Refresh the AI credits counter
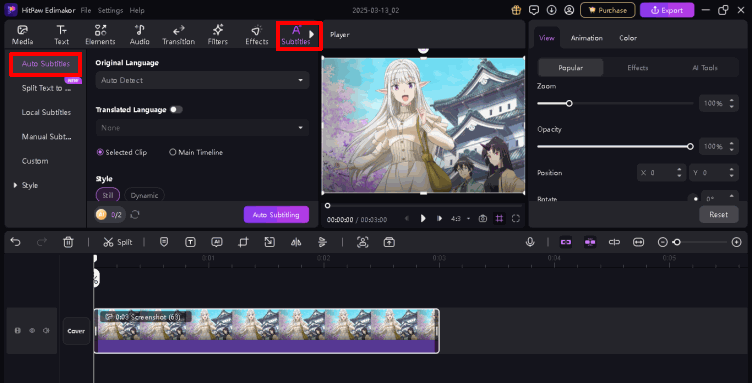The image size is (753, 384). pyautogui.click(x=135, y=215)
